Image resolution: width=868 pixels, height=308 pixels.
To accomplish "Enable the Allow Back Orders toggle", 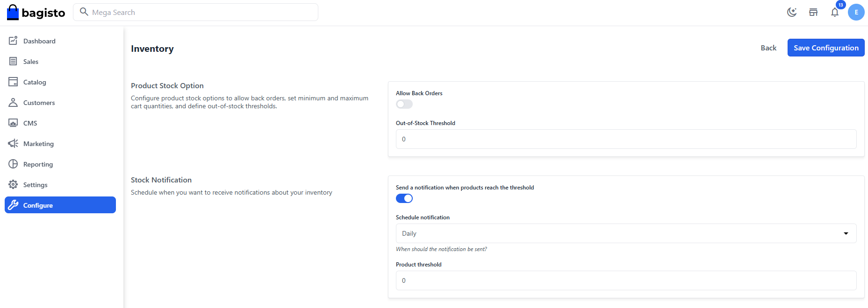I will tap(404, 104).
